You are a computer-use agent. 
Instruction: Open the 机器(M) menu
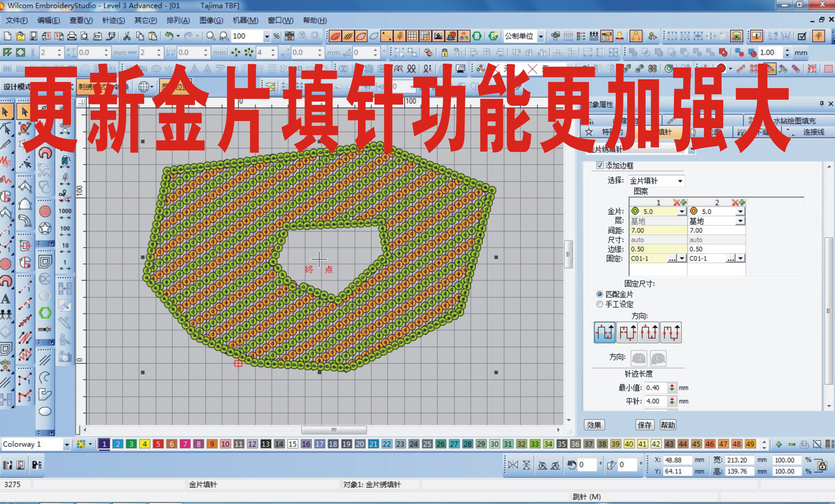tap(245, 20)
